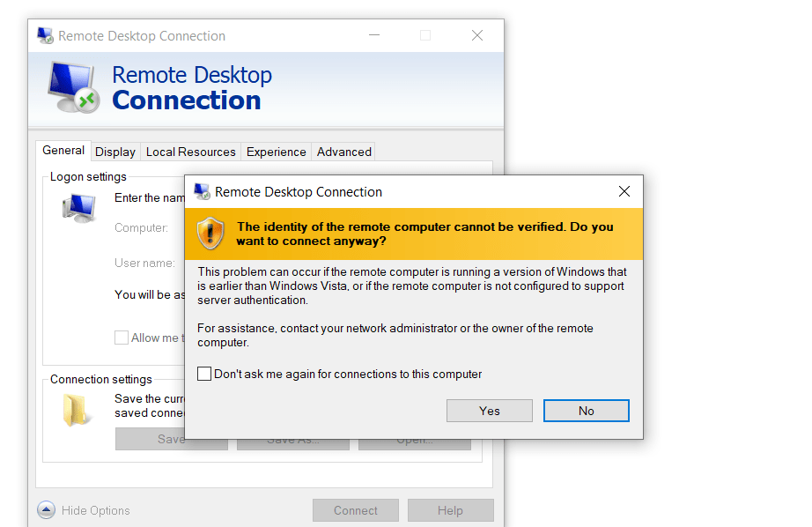Click the "Computer:" label in Logon settings

142,228
